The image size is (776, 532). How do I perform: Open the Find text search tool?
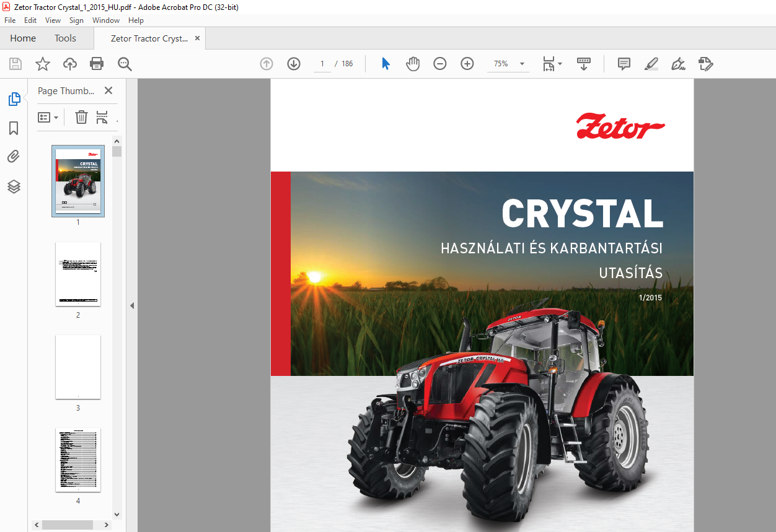point(125,64)
